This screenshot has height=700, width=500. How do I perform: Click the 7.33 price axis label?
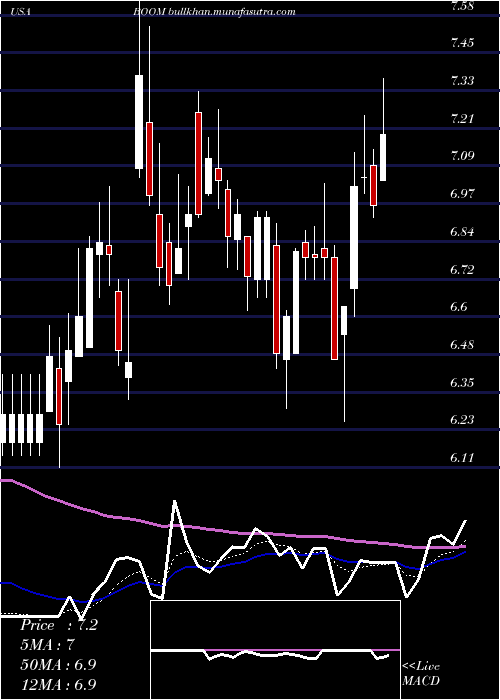point(462,81)
